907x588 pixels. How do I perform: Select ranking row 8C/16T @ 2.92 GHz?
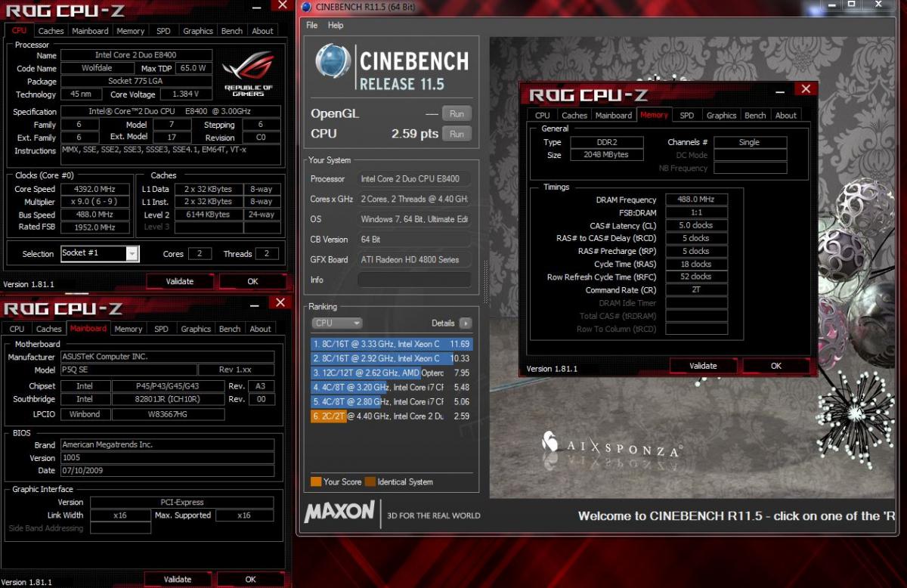(x=392, y=358)
